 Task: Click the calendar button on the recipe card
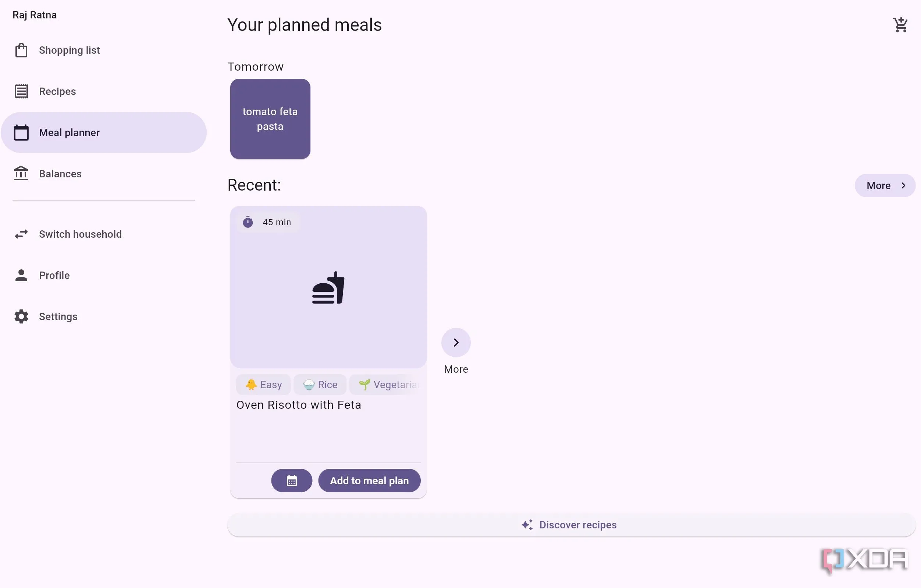pos(291,481)
